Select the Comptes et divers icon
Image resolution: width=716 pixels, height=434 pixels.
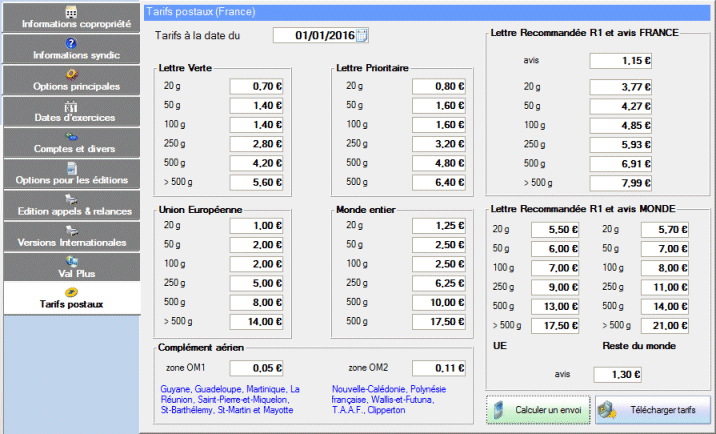pos(70,137)
